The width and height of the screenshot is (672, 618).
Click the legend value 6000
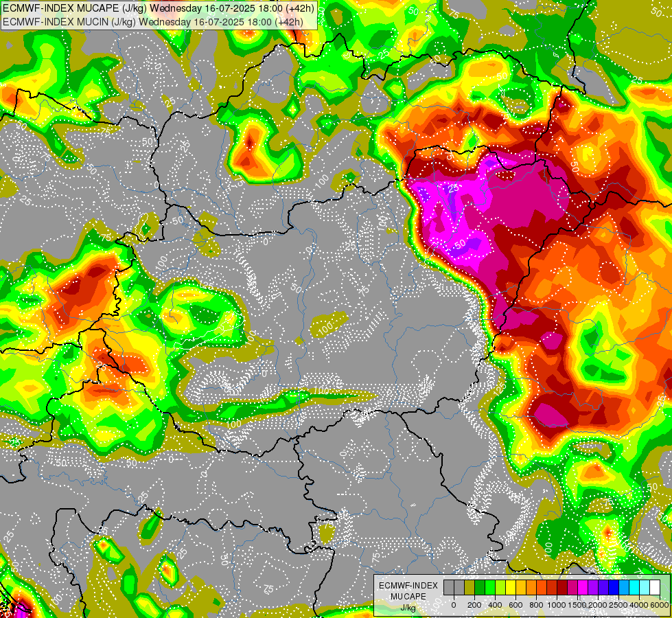(660, 605)
